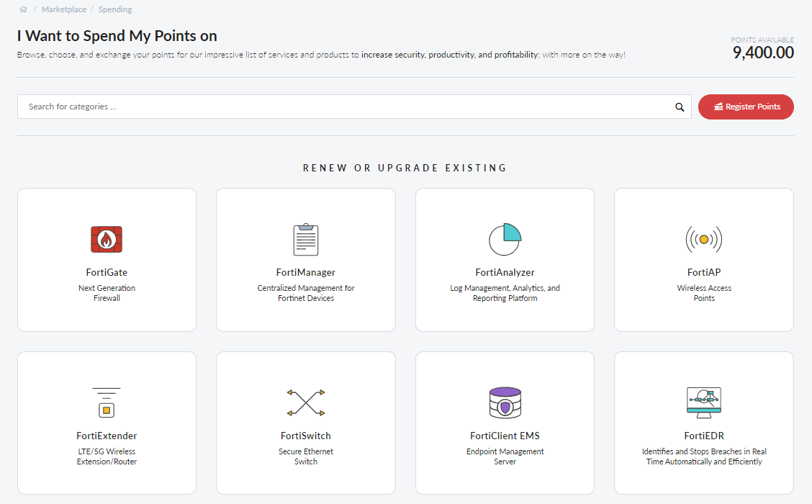Select the FortiClient EMS database icon

pyautogui.click(x=505, y=402)
